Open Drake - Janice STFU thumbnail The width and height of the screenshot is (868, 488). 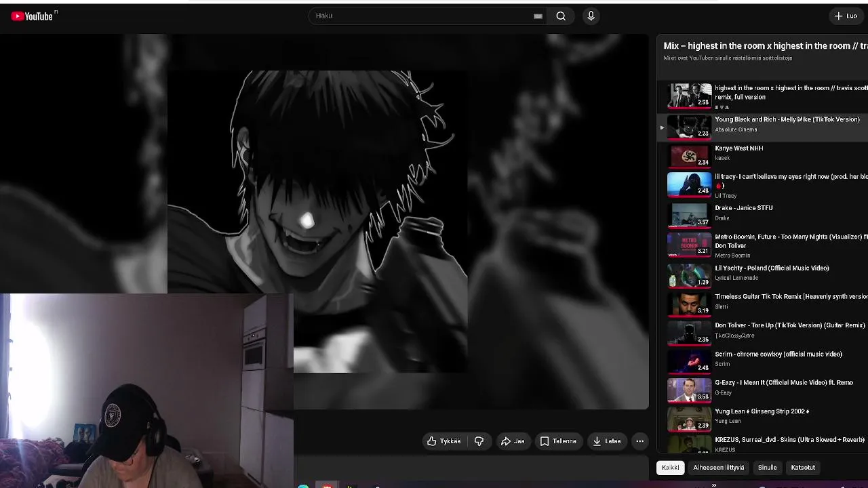pos(690,216)
